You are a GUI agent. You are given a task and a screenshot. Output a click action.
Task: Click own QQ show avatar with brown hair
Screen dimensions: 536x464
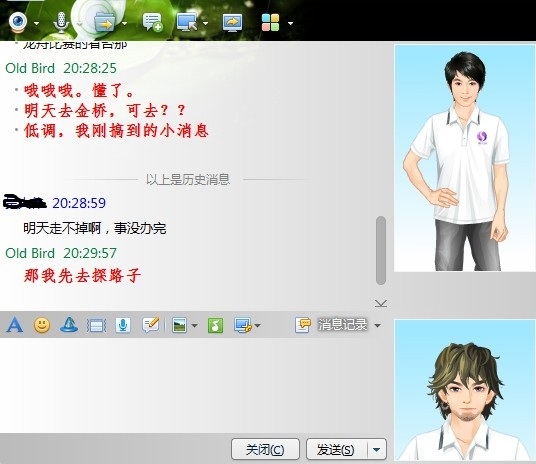point(465,390)
